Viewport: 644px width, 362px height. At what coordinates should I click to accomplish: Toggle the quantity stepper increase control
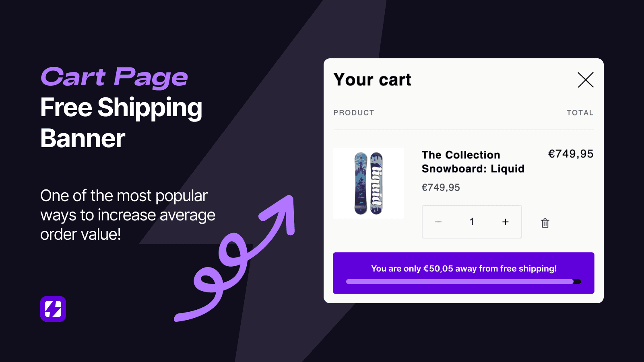click(505, 222)
